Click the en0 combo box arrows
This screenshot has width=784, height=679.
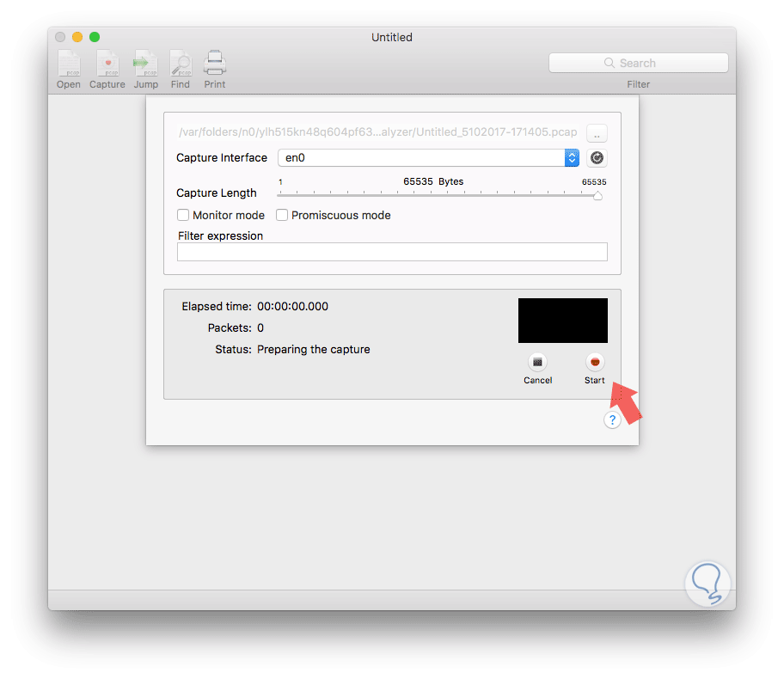pyautogui.click(x=572, y=158)
